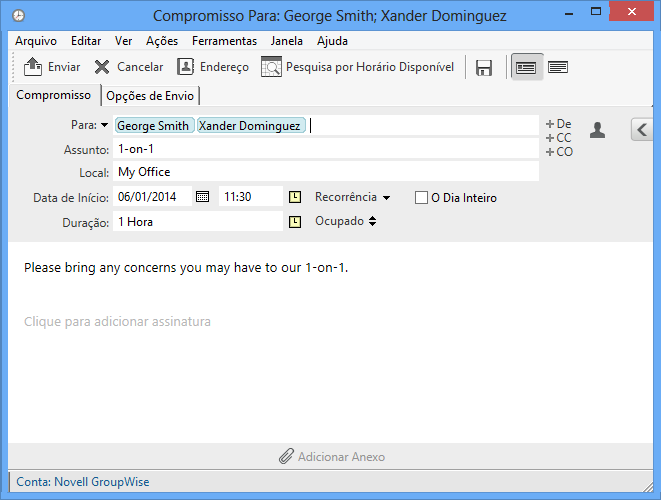Open the Arquivo menu

36,41
